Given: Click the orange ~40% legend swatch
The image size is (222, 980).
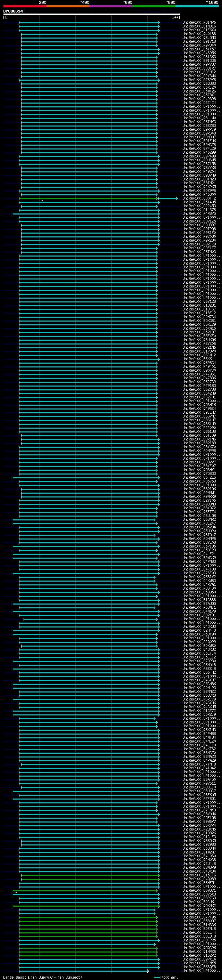Looking at the screenshot, I should pyautogui.click(x=68, y=6).
